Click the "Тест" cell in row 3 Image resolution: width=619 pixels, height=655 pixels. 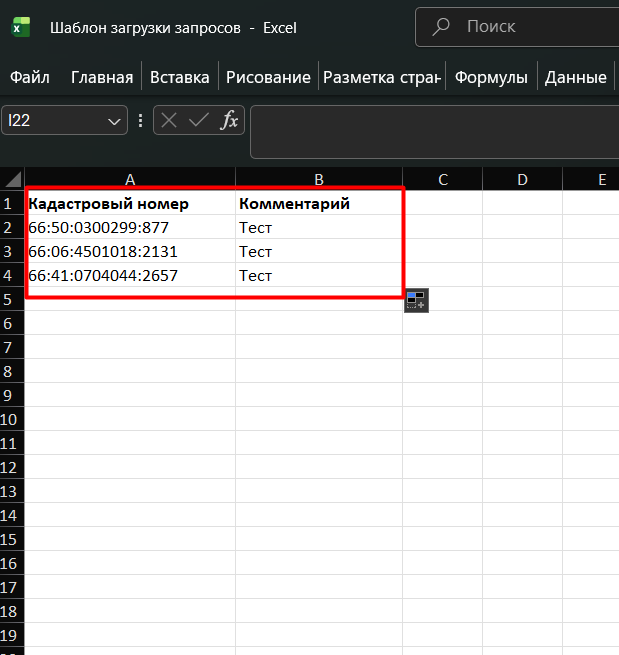(x=319, y=251)
